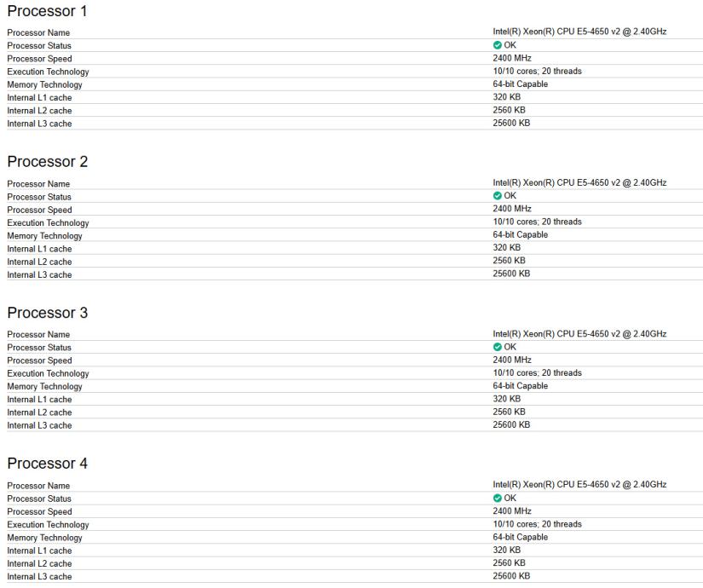Click Processor 1 Execution Technology label
Viewport: 703px width, 588px height.
(48, 72)
